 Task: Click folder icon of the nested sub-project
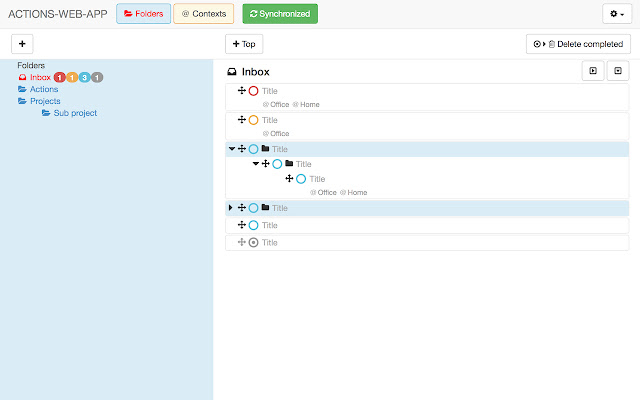click(x=289, y=163)
